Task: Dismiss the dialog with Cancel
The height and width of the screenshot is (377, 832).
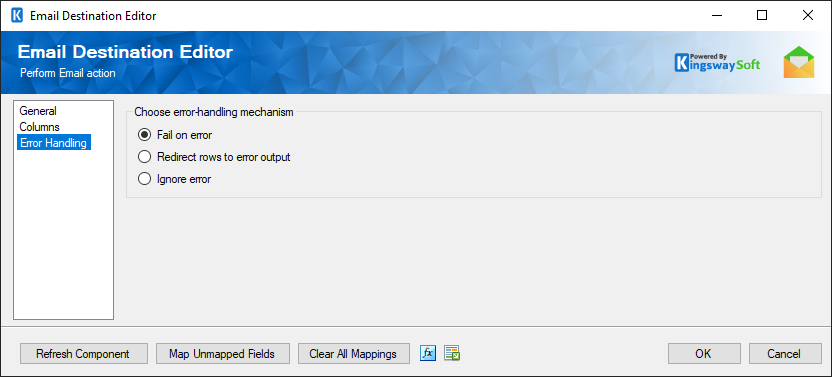Action: coord(785,354)
